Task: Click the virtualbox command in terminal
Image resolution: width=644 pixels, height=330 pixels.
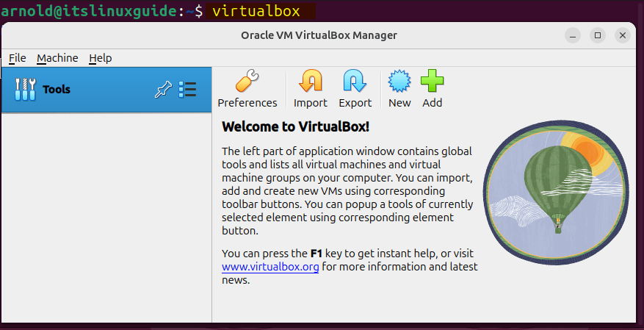Action: 253,11
